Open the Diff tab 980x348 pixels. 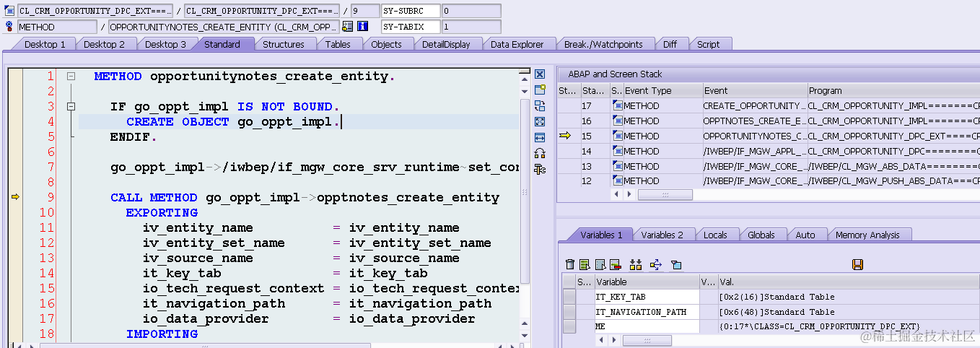[670, 44]
